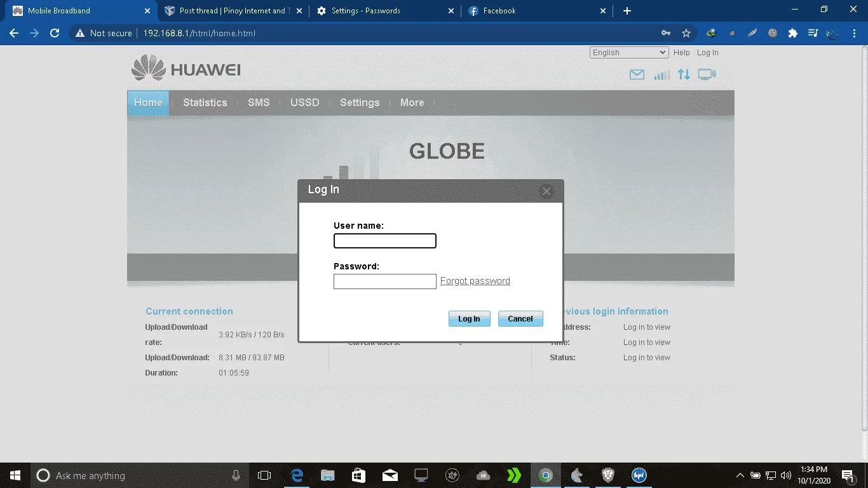This screenshot has width=868, height=488.
Task: Click the Log In link at top
Action: (x=708, y=53)
